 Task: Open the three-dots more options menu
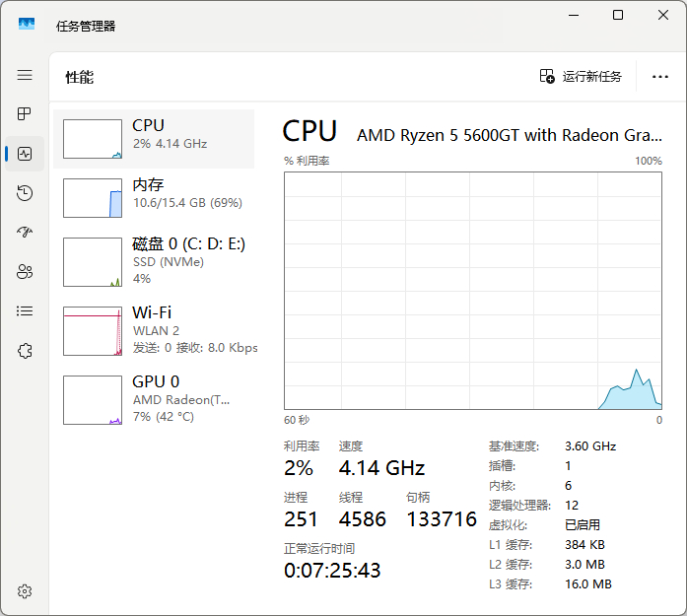[x=659, y=77]
